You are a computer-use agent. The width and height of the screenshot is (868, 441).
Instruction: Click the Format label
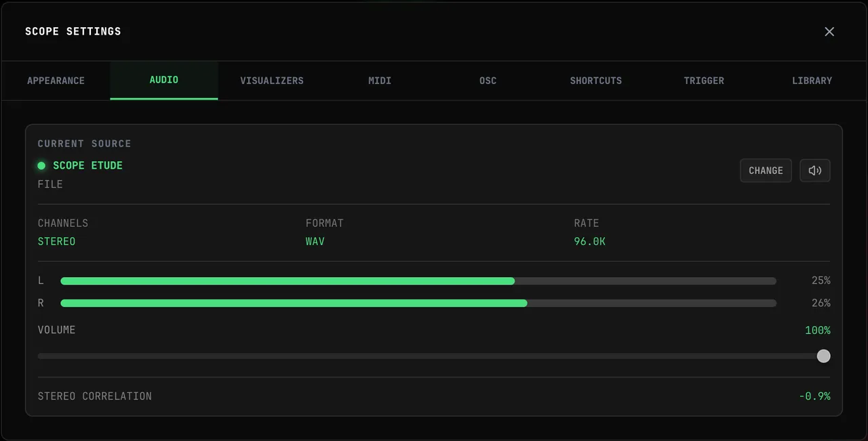325,224
